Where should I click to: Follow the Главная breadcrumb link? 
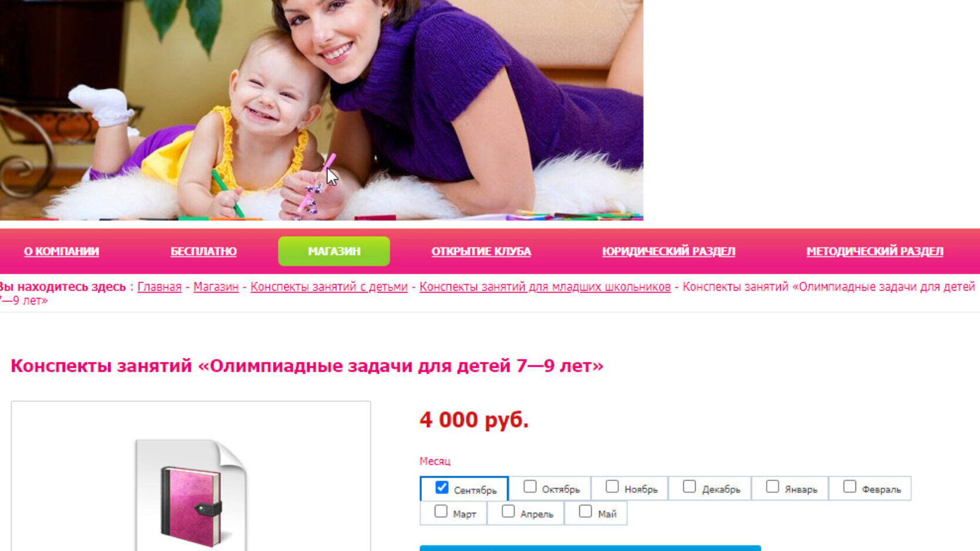tap(159, 287)
